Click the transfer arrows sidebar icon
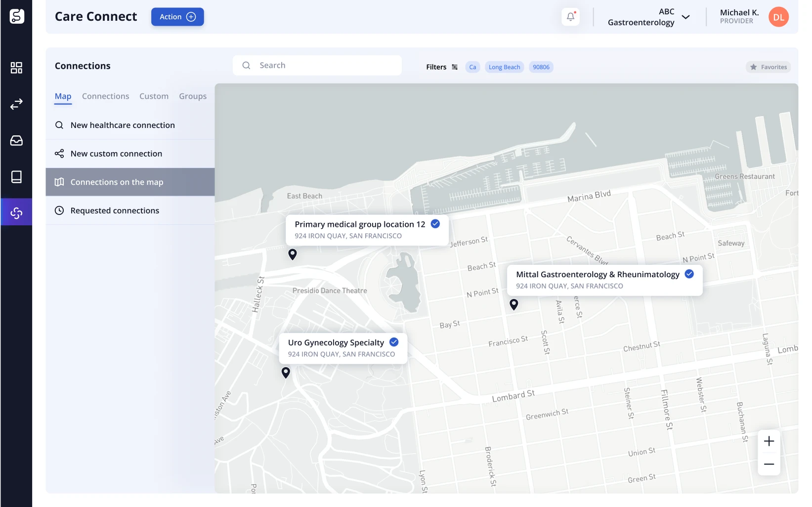 (x=16, y=104)
